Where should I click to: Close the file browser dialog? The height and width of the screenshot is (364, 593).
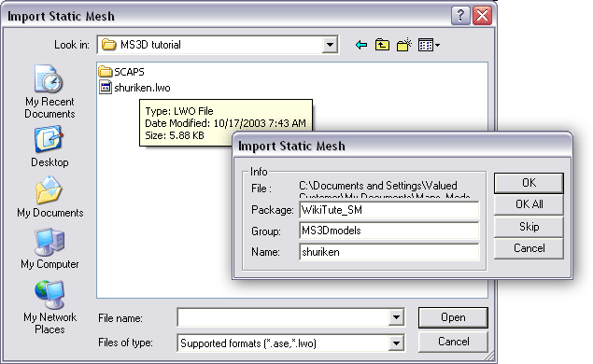point(482,16)
